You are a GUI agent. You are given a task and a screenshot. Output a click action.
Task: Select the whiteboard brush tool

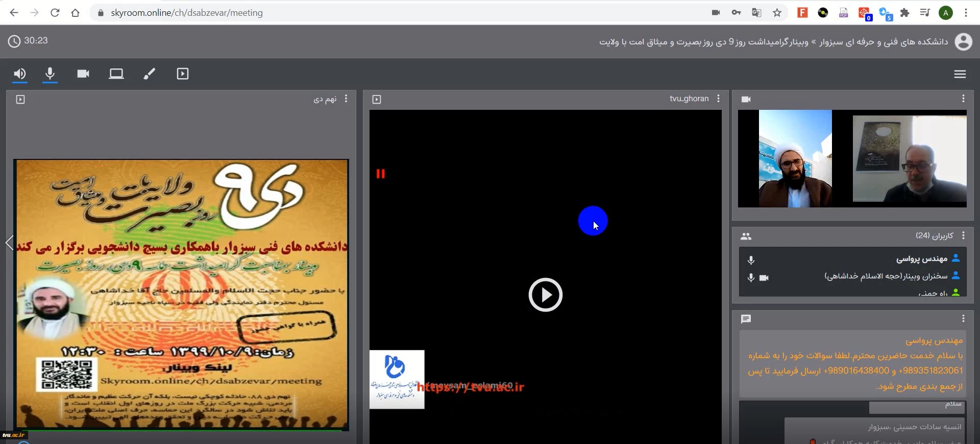click(x=149, y=74)
